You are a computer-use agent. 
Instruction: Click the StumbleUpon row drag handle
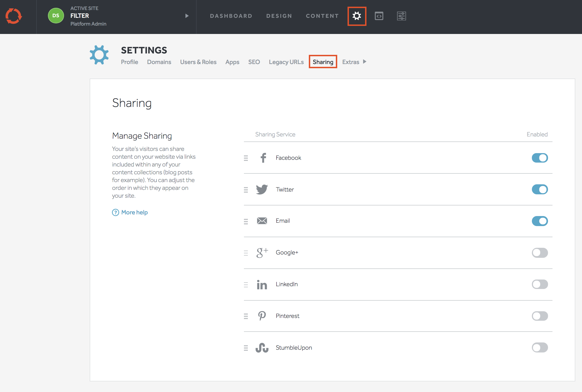[246, 348]
